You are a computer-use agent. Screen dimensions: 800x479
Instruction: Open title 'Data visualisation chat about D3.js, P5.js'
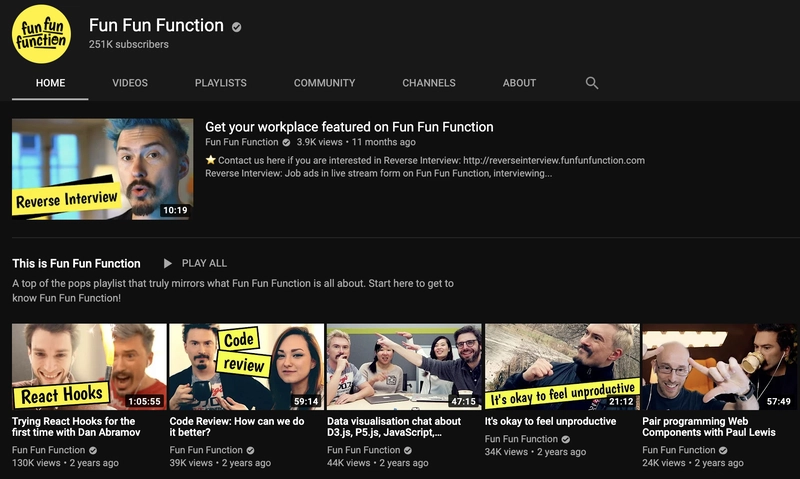(394, 426)
